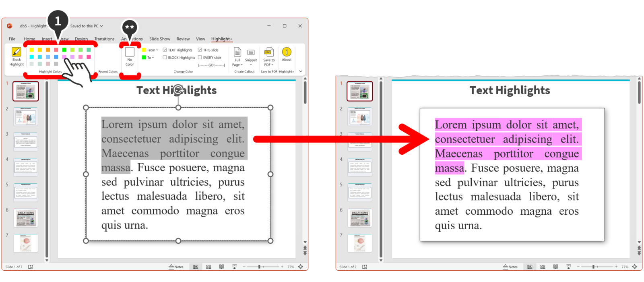Viewport: 644px width, 282px height.
Task: Click the Text Highlights title in right window
Action: point(510,90)
